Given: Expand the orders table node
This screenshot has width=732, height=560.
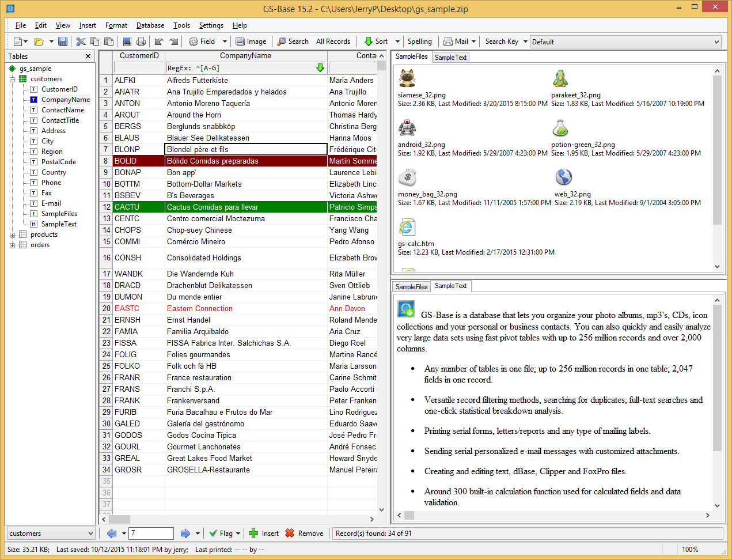Looking at the screenshot, I should [x=13, y=245].
